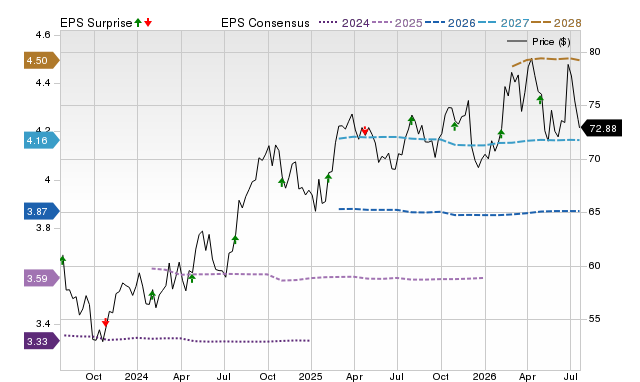Click the 3.8 left axis label

click(43, 228)
